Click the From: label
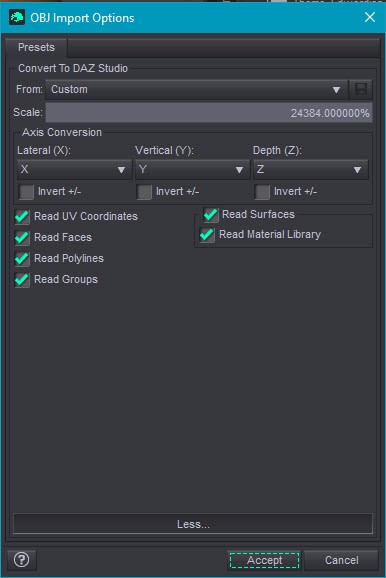Image resolution: width=386 pixels, height=578 pixels. tap(29, 89)
